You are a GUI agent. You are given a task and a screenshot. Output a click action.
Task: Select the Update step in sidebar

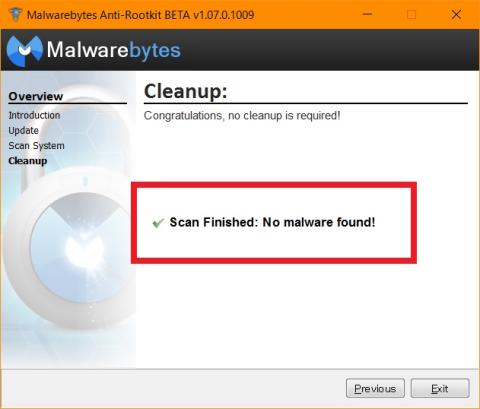point(23,130)
